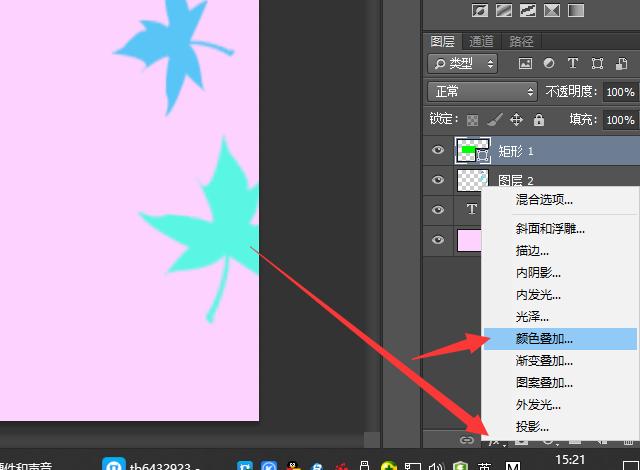The image size is (640, 470).
Task: Select the T text layer thumbnail
Action: 472,210
